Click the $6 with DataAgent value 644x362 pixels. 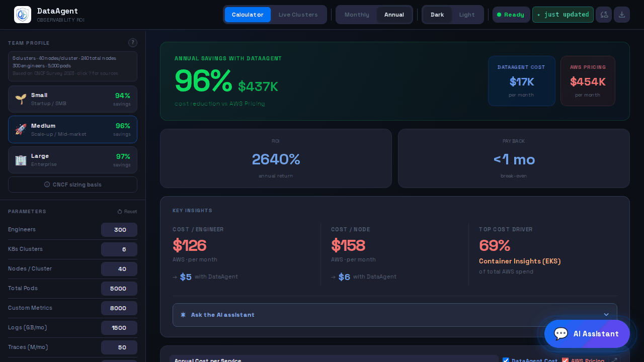(x=344, y=277)
